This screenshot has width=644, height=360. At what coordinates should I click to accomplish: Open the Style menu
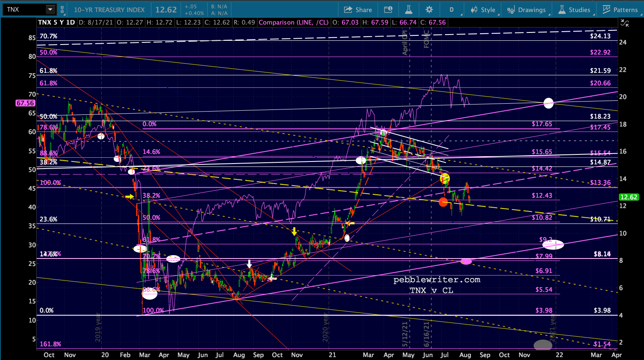click(x=483, y=10)
